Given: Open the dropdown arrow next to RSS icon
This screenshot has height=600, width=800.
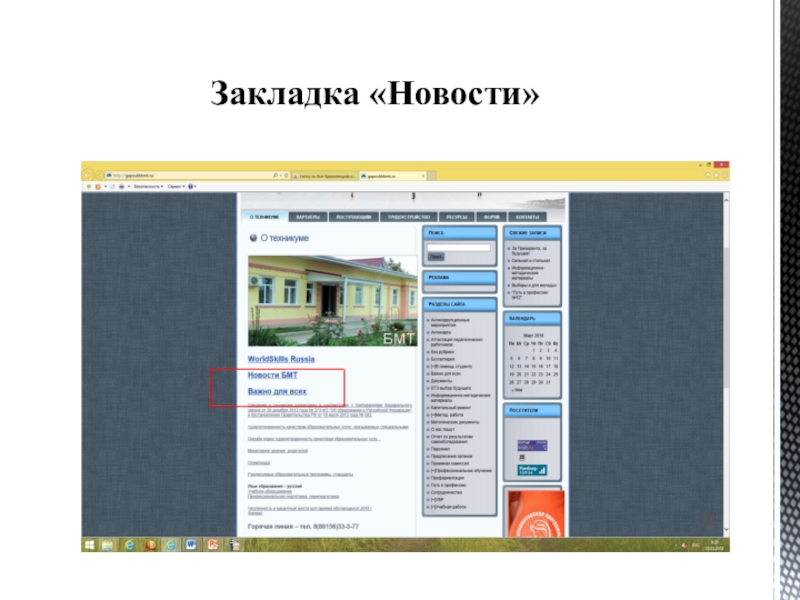Looking at the screenshot, I should click(105, 186).
